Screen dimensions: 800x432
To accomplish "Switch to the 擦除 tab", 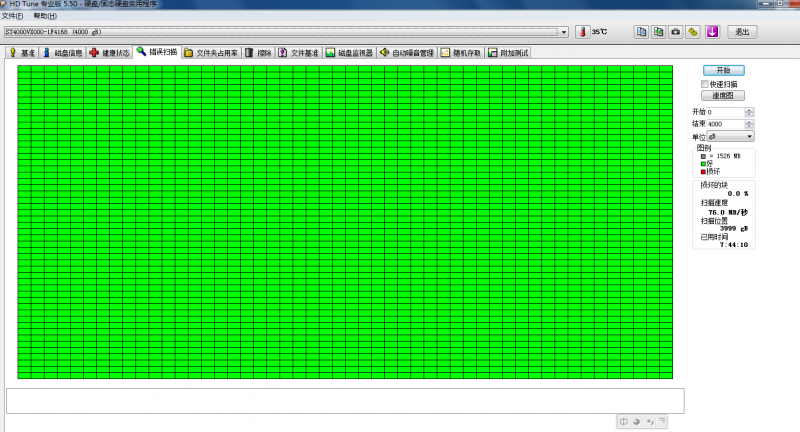I will click(258, 53).
